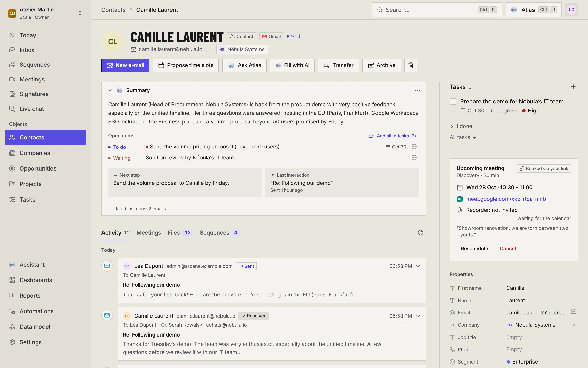The width and height of the screenshot is (588, 368).
Task: Cancel the upcoming meeting
Action: tap(508, 248)
